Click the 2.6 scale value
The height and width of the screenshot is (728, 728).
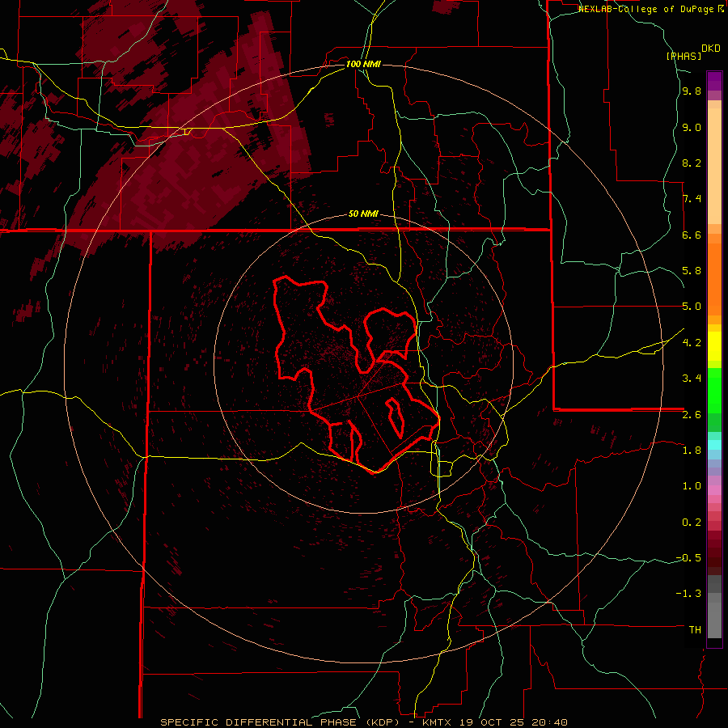pos(692,415)
